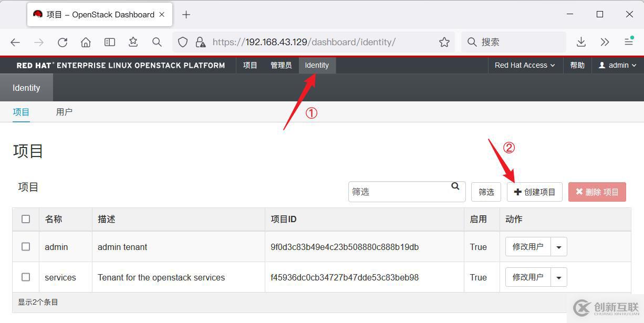Click 修改用户 for the admin project
The height and width of the screenshot is (323, 644).
(528, 247)
